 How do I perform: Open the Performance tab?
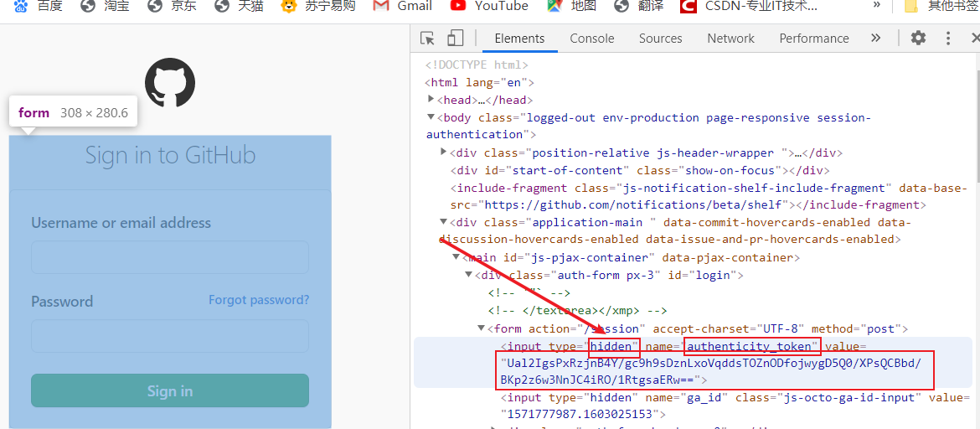pyautogui.click(x=814, y=39)
